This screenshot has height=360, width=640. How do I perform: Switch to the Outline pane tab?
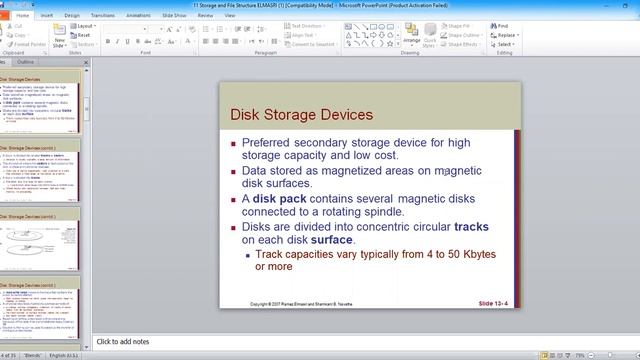pos(25,62)
